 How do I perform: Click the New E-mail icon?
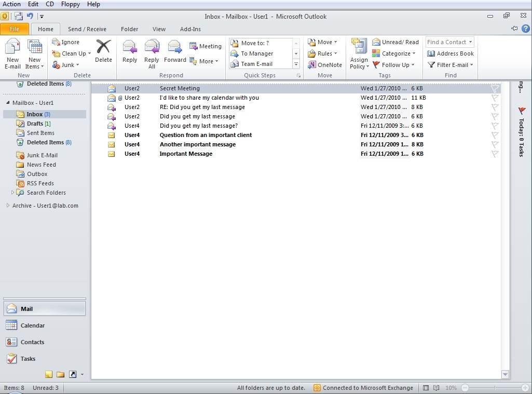(12, 53)
